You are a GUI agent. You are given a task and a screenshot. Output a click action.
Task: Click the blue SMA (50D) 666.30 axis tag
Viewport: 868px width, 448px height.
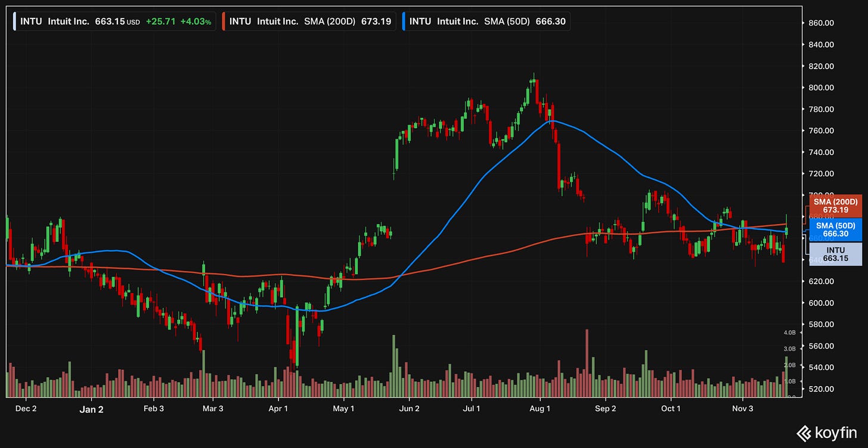point(835,230)
